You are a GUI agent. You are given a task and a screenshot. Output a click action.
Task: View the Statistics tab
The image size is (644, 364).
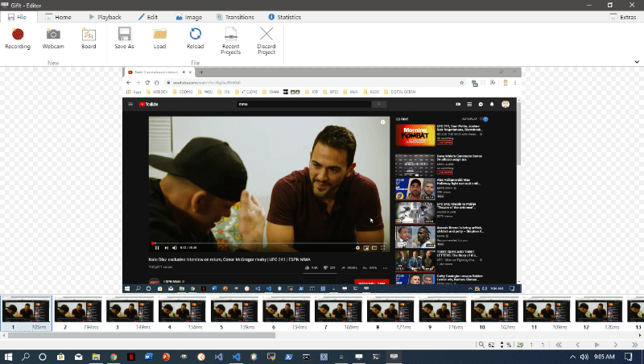[285, 17]
